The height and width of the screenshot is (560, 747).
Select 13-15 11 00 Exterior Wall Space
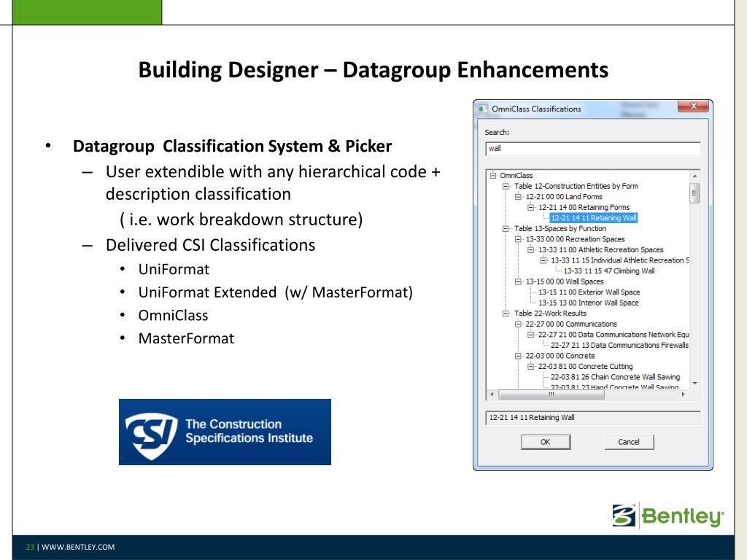589,292
